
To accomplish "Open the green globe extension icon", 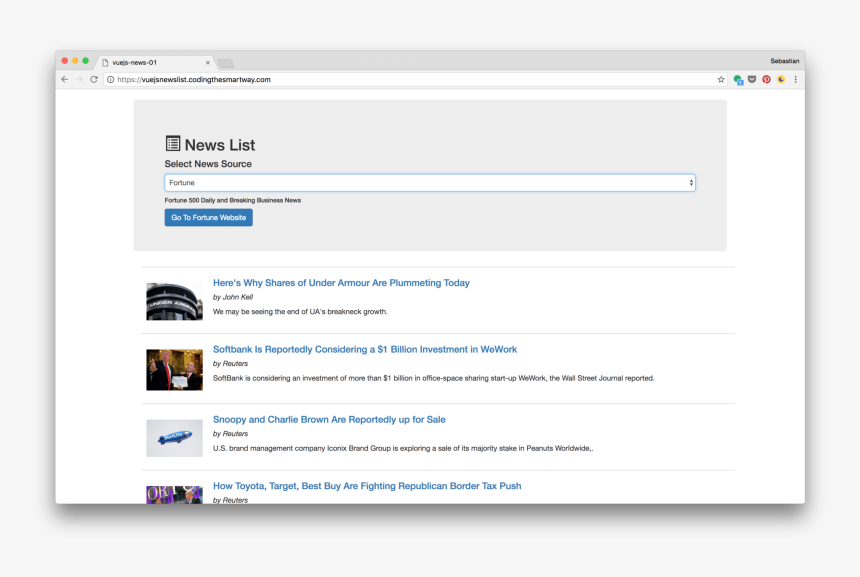I will click(738, 80).
